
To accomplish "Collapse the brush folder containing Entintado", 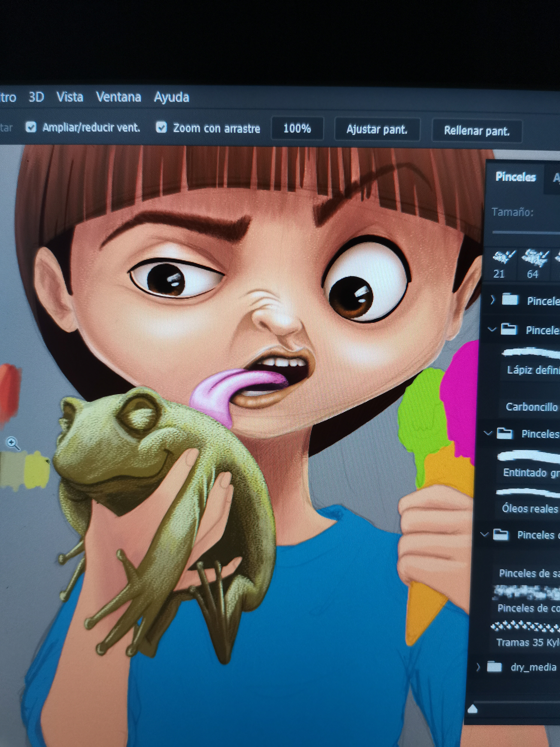I will coord(487,433).
